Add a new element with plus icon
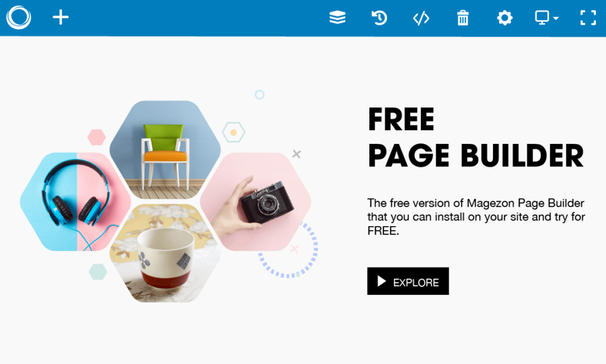The height and width of the screenshot is (364, 606). (x=61, y=17)
